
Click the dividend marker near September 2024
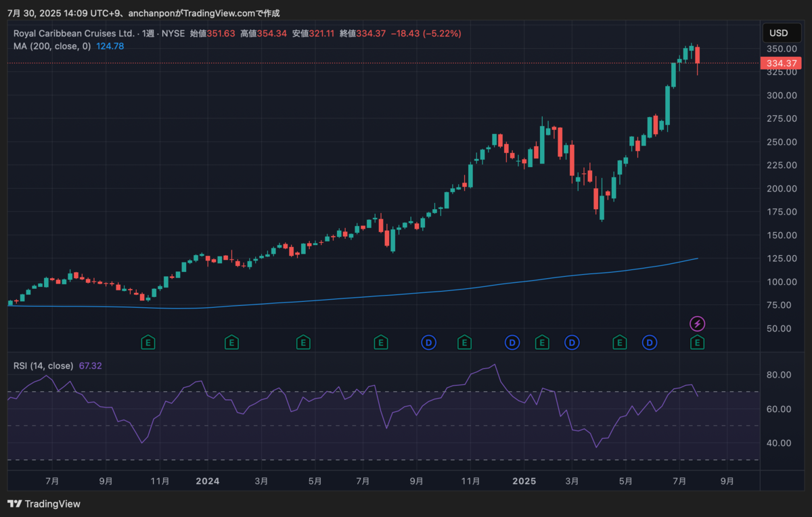[x=428, y=343]
